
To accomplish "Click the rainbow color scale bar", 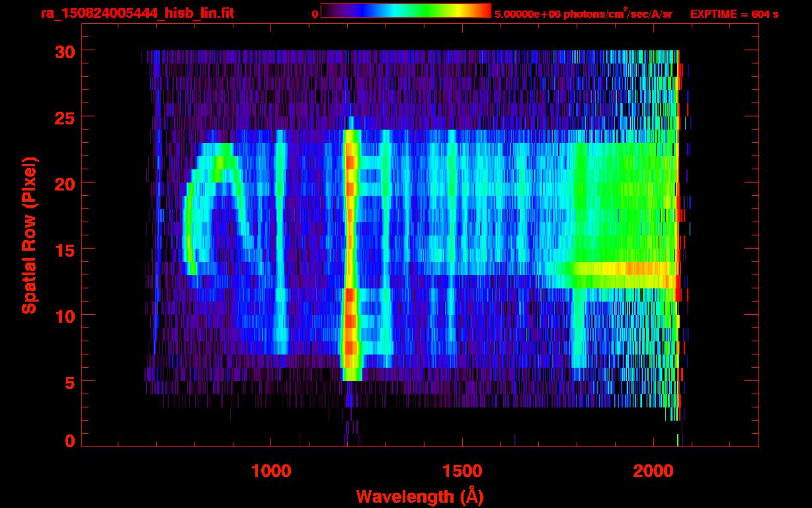I will 405,11.
